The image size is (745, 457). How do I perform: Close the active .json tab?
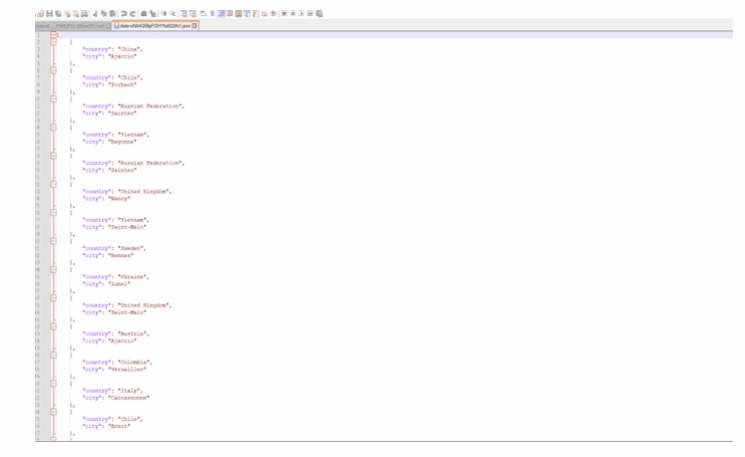pos(195,25)
